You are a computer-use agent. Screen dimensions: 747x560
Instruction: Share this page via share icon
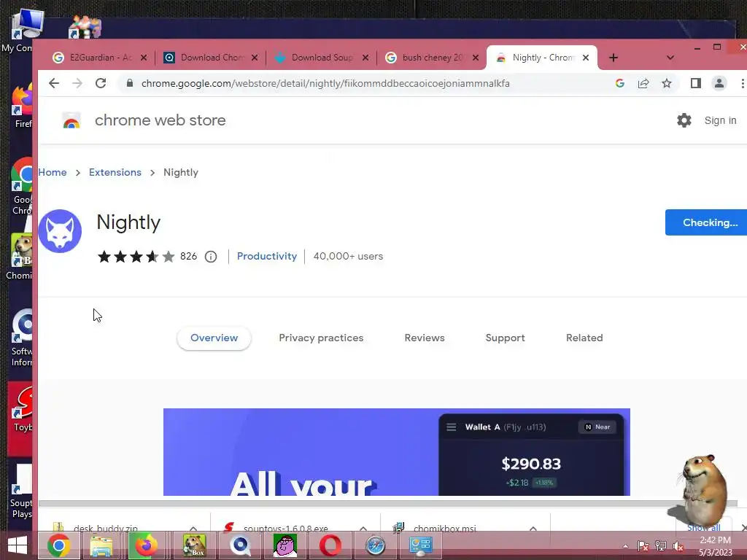643,83
